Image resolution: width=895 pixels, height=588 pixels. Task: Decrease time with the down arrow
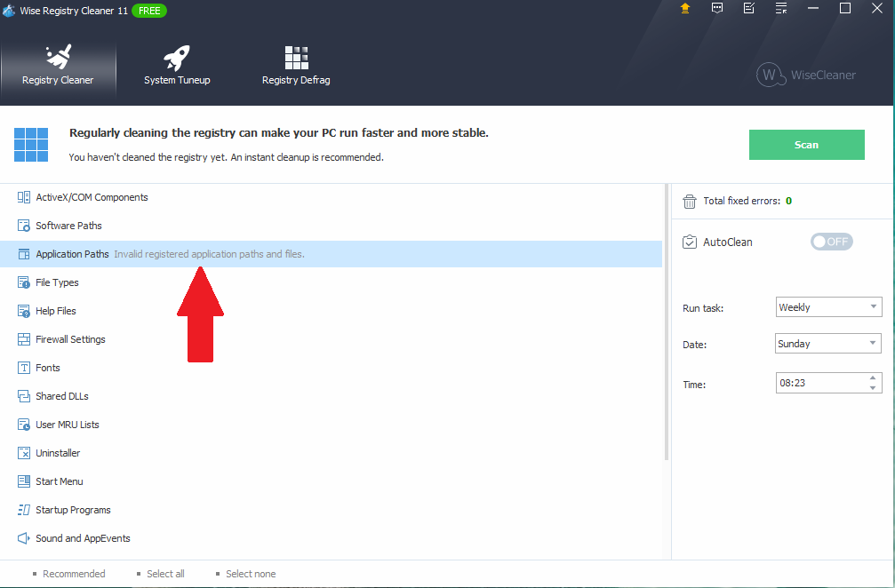point(873,388)
